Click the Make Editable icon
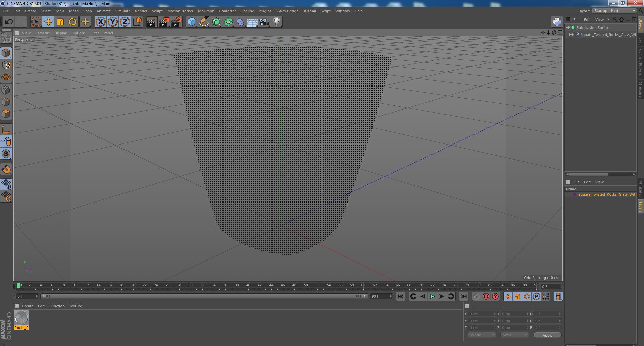Viewport: 644px width, 346px height. [x=6, y=38]
